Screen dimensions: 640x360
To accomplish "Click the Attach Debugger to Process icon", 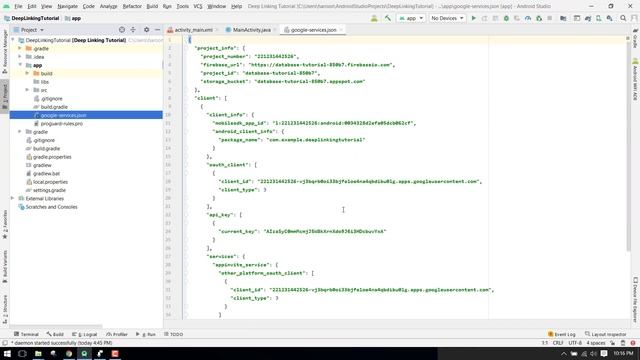I will (539, 18).
